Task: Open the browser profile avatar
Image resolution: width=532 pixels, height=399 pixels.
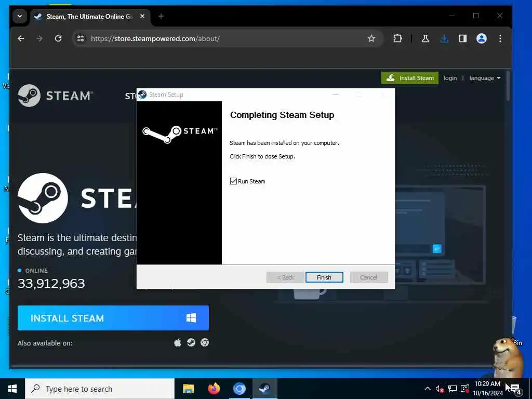Action: pyautogui.click(x=482, y=38)
